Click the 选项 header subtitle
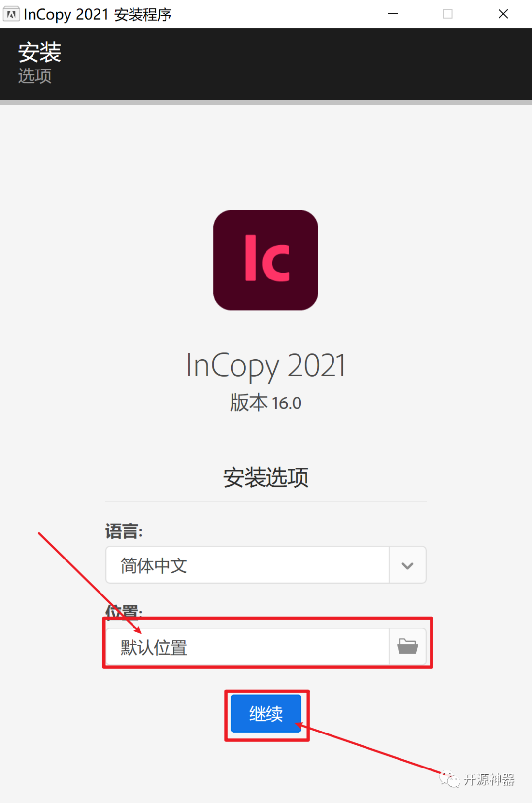The height and width of the screenshot is (803, 532). pos(35,76)
